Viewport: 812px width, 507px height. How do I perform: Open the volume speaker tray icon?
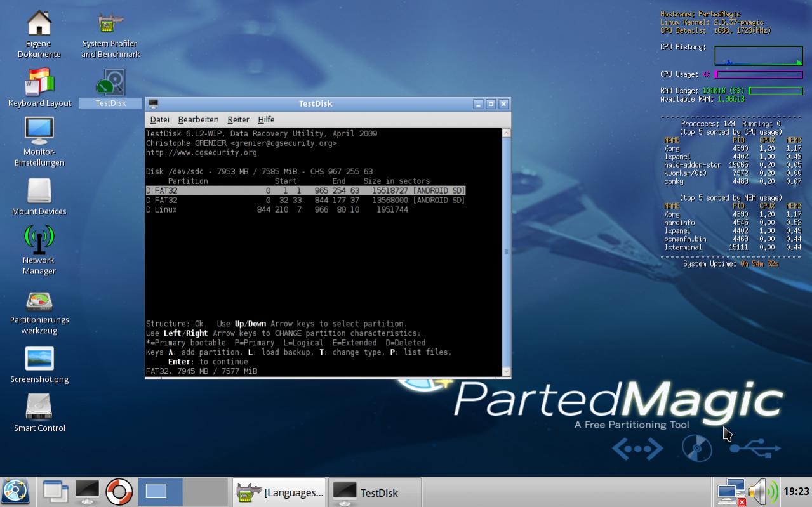[x=762, y=492]
